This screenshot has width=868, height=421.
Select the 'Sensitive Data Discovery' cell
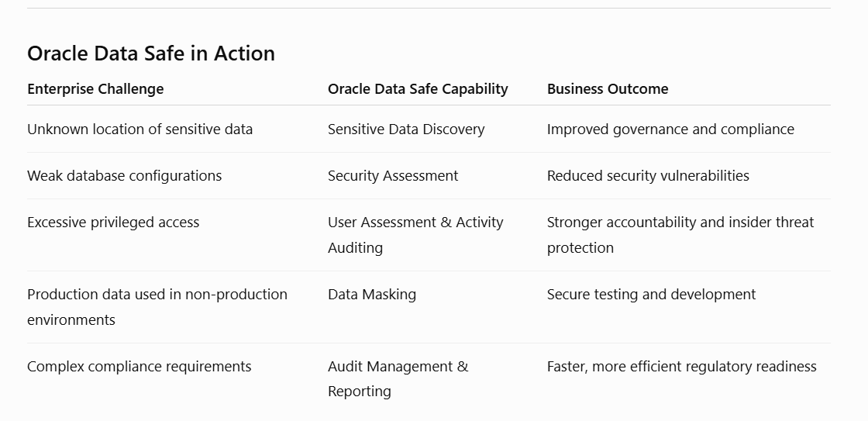tap(406, 129)
